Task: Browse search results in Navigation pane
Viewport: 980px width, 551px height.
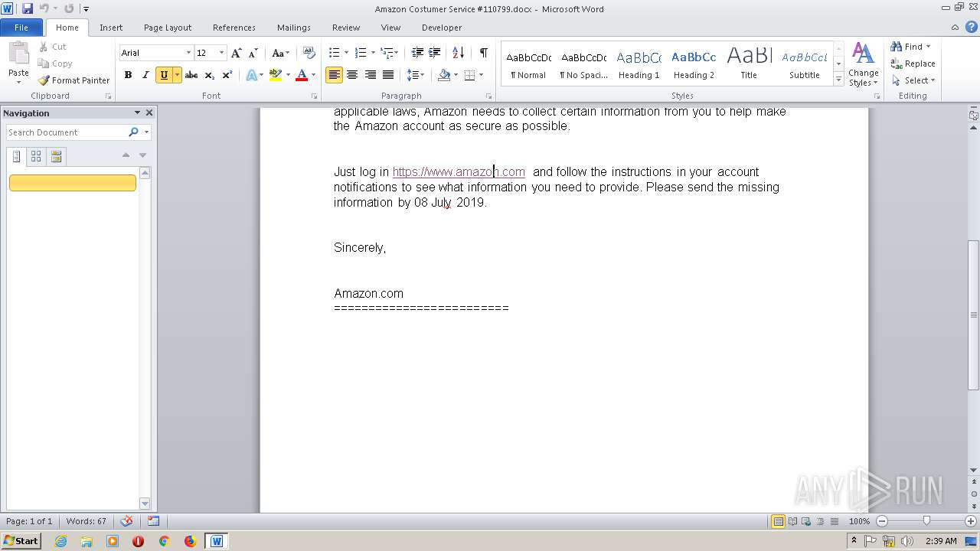Action: 56,157
